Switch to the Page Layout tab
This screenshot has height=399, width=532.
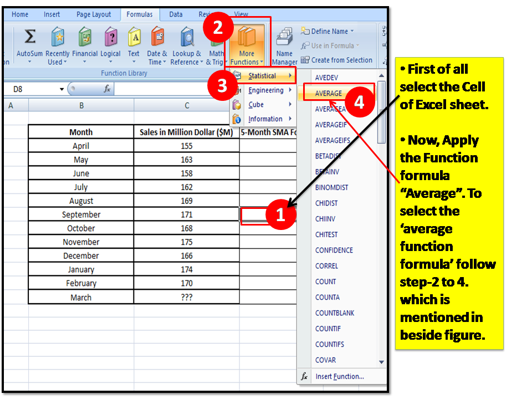94,14
